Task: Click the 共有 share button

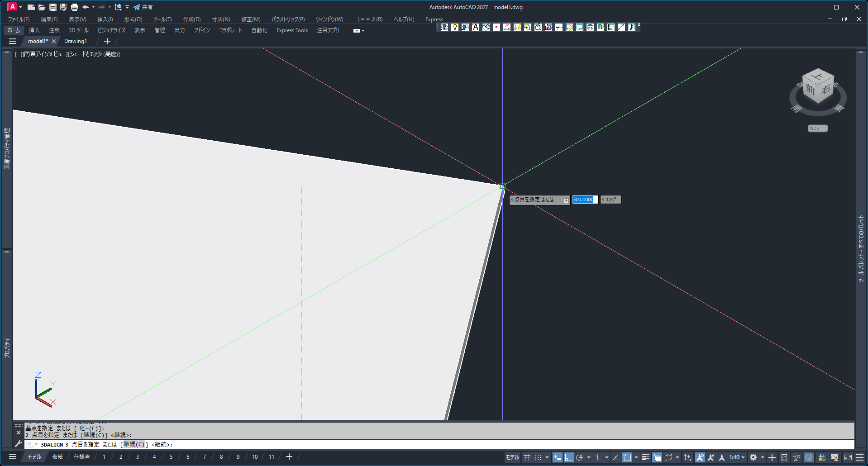Action: click(x=143, y=7)
